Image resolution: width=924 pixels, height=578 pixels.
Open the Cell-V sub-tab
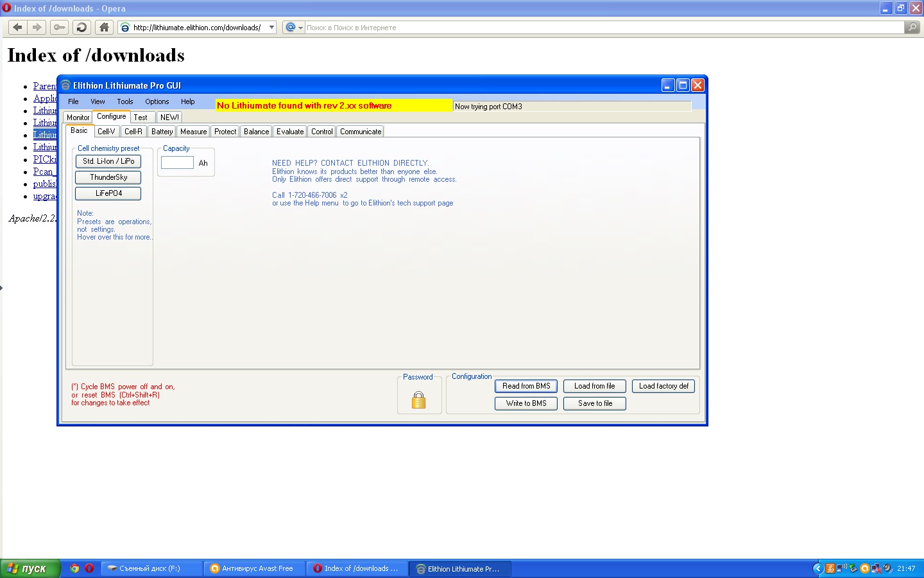[107, 132]
